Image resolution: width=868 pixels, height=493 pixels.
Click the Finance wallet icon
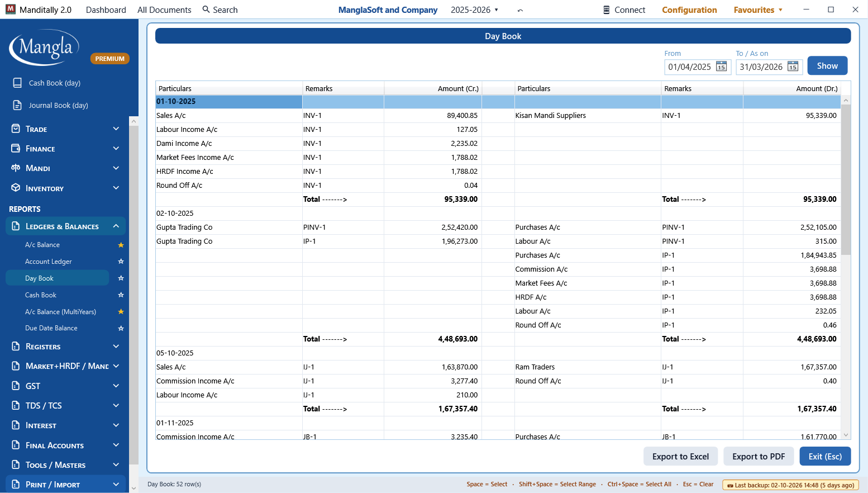click(x=16, y=148)
